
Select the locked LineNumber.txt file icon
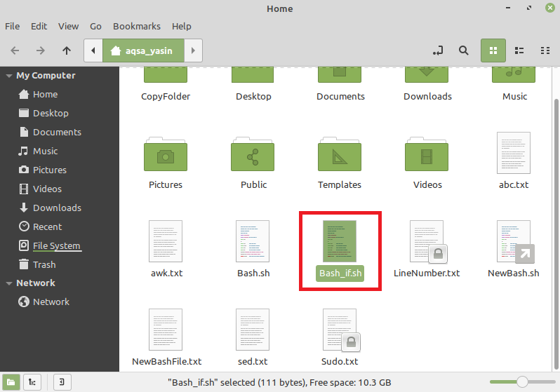click(x=427, y=241)
